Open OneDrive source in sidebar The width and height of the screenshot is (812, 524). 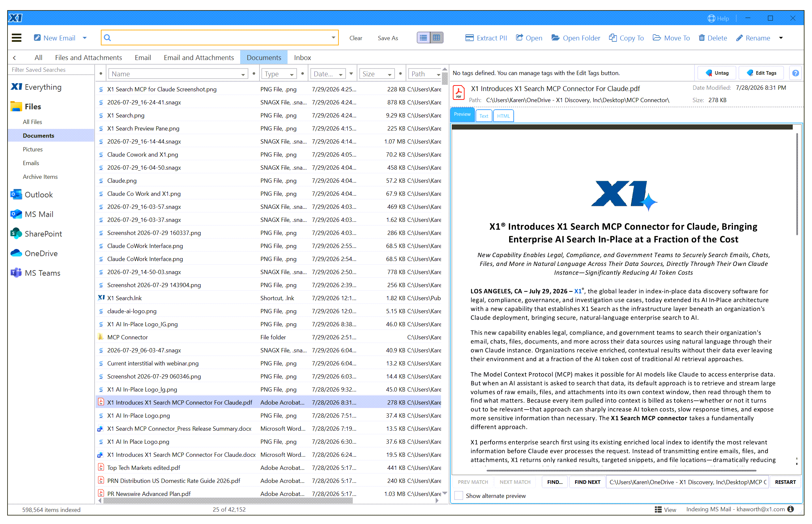34,254
